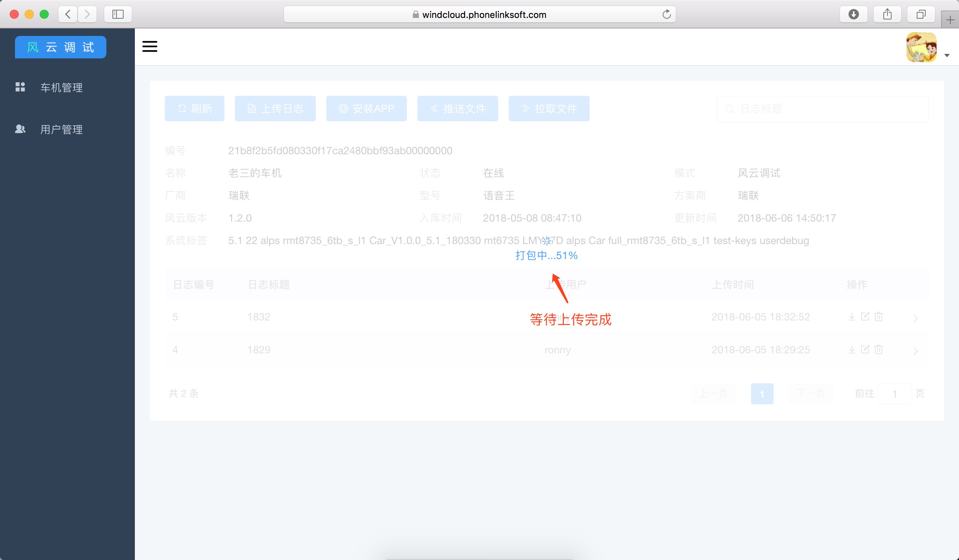Click version value 1.2.0
This screenshot has width=959, height=560.
240,218
